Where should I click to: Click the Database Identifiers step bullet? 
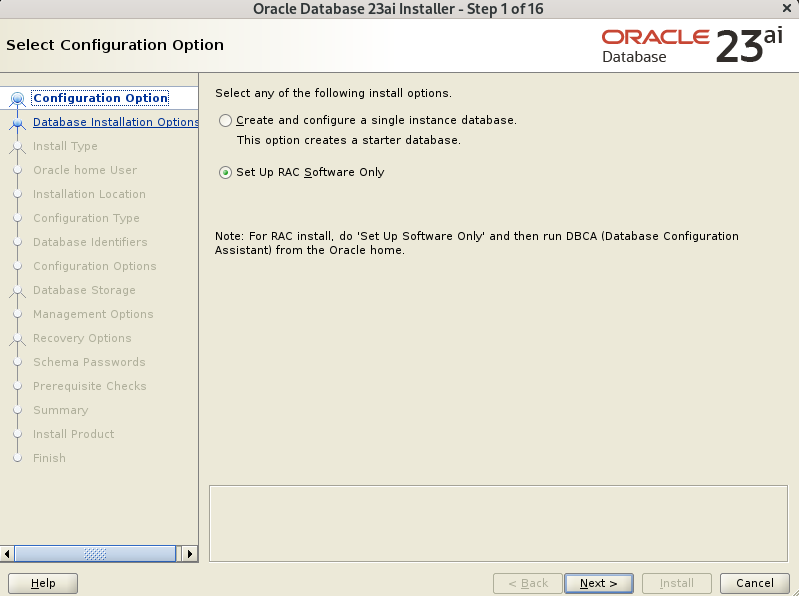point(17,242)
